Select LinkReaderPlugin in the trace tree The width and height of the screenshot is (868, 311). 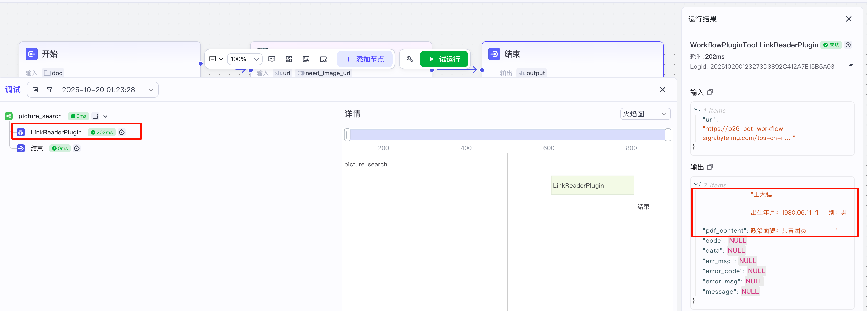pyautogui.click(x=56, y=132)
